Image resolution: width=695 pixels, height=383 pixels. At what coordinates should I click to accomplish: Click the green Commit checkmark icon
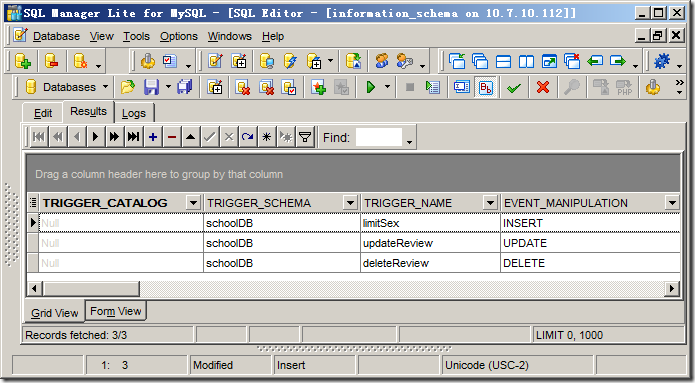pos(514,87)
